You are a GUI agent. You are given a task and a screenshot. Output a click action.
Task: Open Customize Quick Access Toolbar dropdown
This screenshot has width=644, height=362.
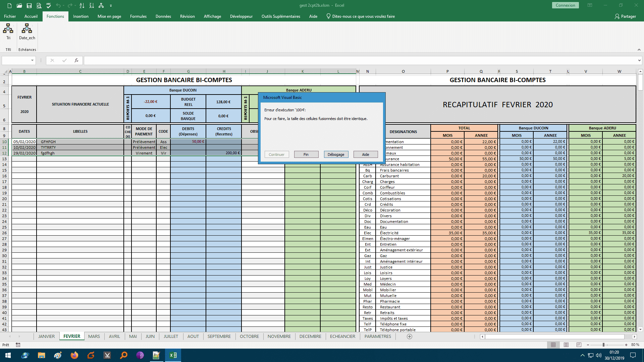point(111,6)
